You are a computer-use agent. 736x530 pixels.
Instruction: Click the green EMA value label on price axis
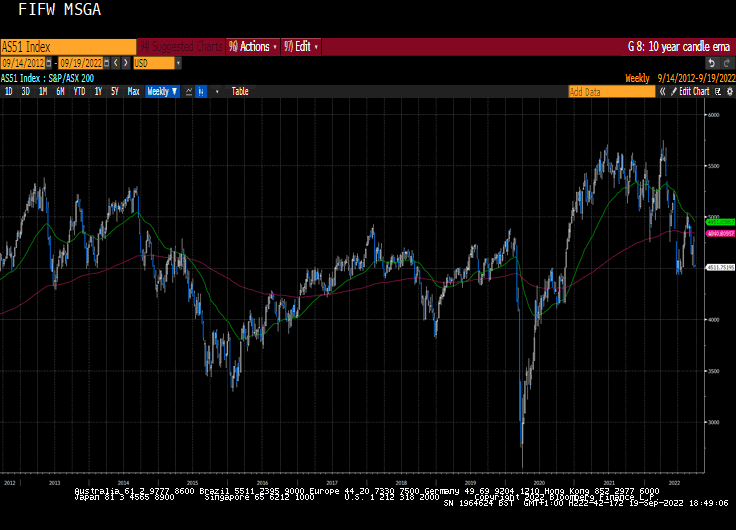(720, 222)
